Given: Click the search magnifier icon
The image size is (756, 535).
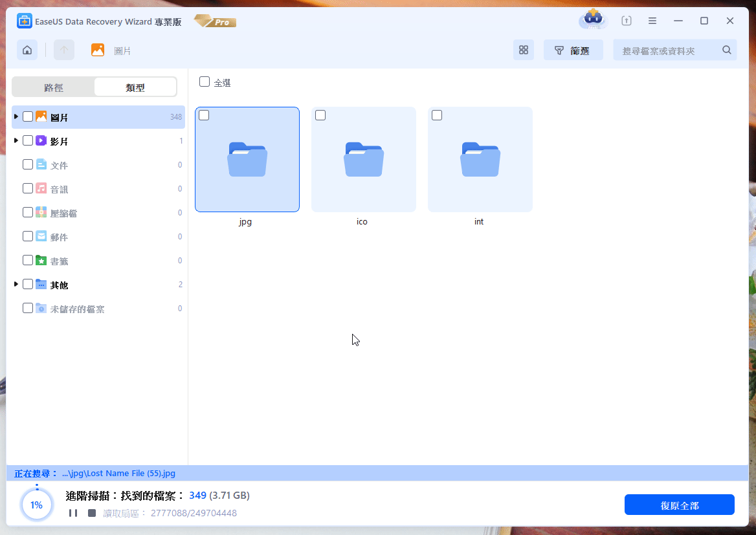Looking at the screenshot, I should [727, 50].
